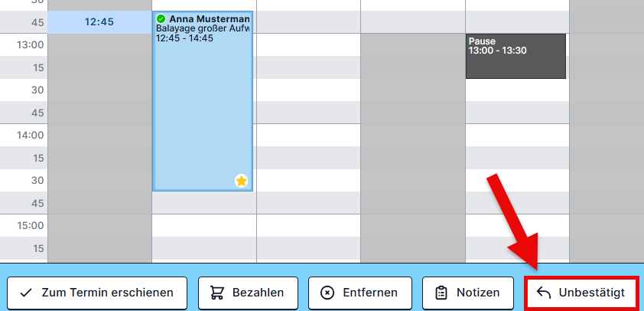644x311 pixels.
Task: Click the checkmark icon in Zum Termin erschienen
Action: point(25,293)
